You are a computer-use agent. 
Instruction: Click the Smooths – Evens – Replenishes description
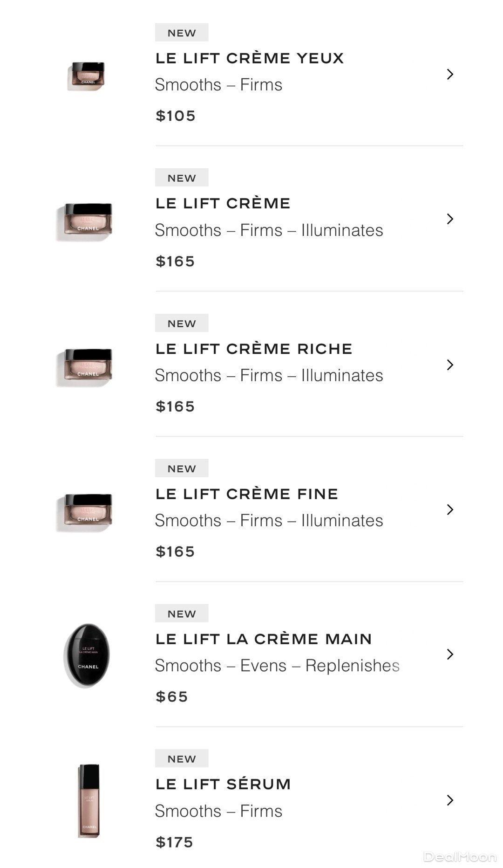tap(277, 666)
